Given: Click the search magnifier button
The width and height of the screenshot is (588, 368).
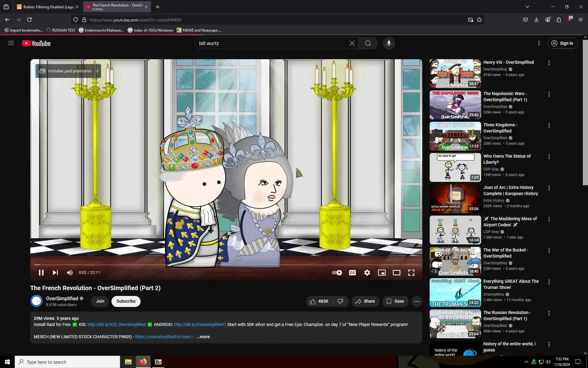Looking at the screenshot, I should click(368, 43).
